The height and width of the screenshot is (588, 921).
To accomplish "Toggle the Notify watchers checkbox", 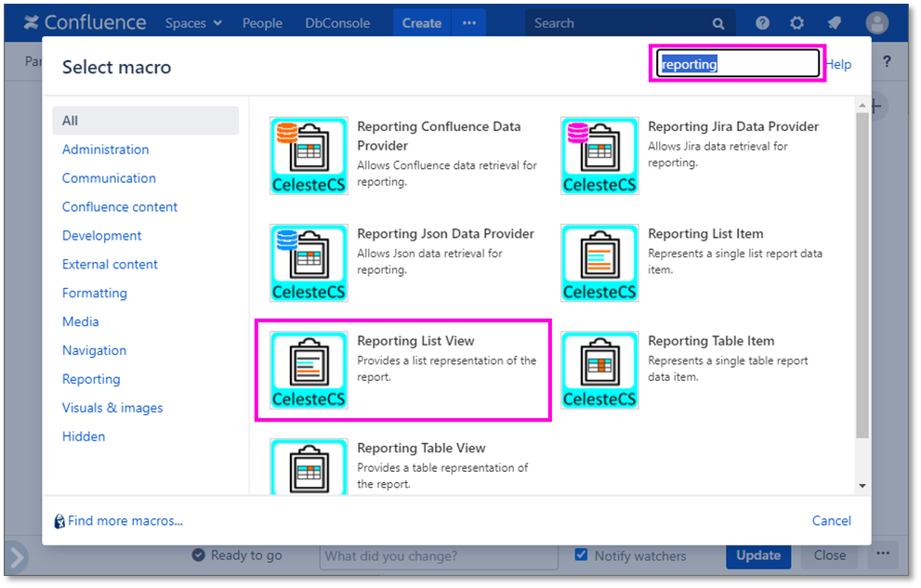I will [581, 555].
